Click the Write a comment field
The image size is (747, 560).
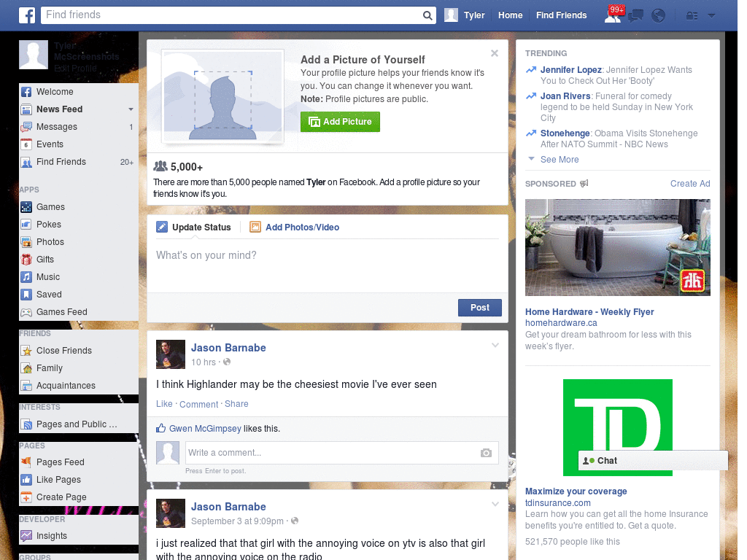[x=341, y=453]
